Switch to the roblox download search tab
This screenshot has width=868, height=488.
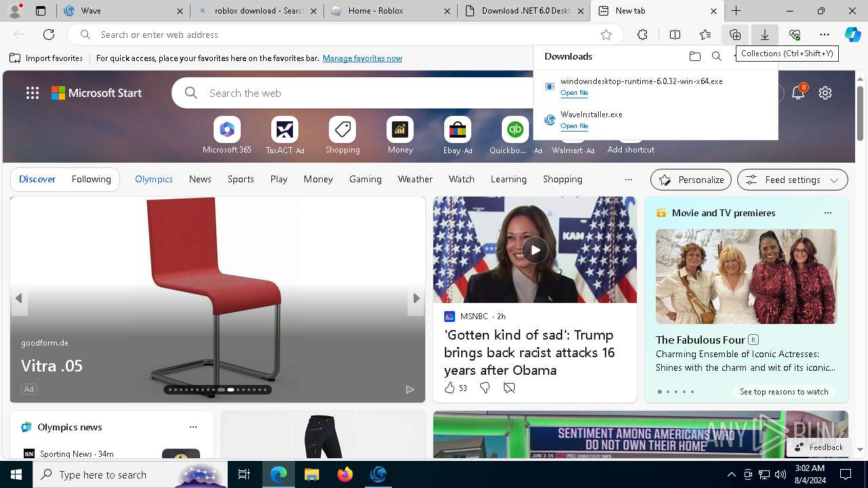(256, 11)
